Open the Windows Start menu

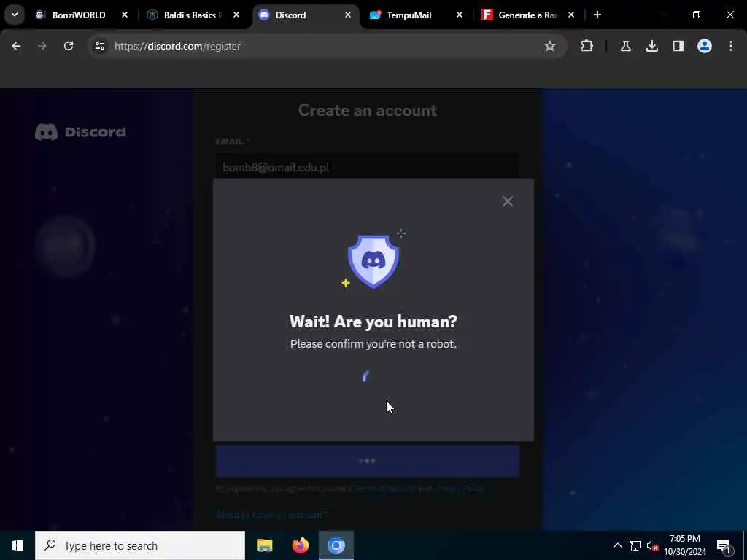pos(18,545)
